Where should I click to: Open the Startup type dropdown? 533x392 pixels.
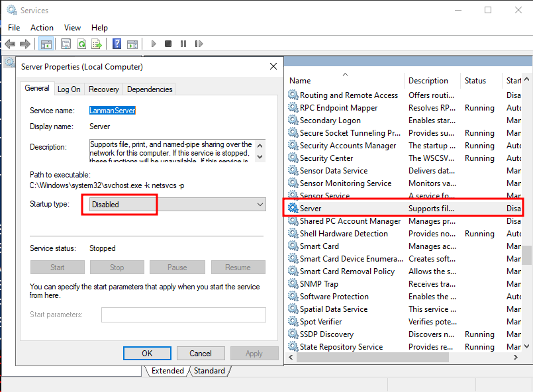(x=177, y=205)
